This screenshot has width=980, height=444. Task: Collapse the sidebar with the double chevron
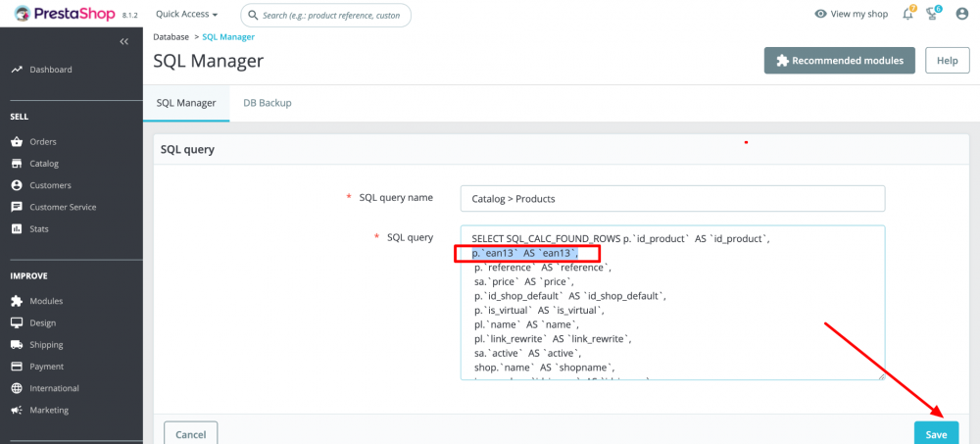(123, 41)
